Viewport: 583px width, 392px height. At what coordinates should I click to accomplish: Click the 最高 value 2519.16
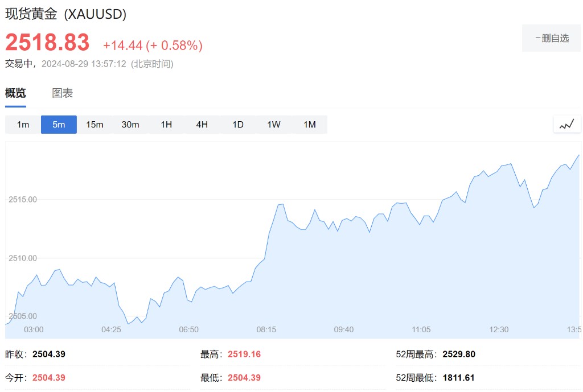(x=244, y=354)
